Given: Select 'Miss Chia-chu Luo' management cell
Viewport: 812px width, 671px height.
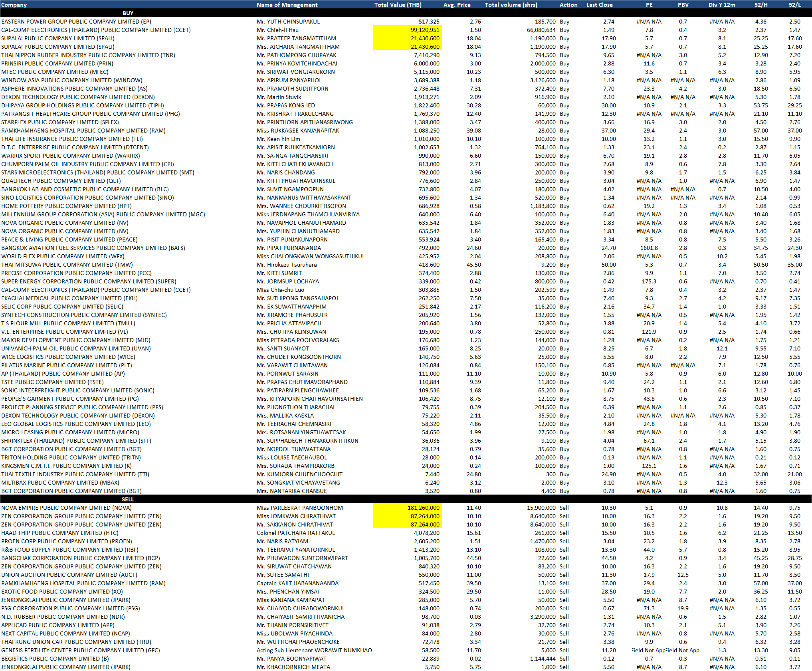Looking at the screenshot, I should click(x=280, y=290).
